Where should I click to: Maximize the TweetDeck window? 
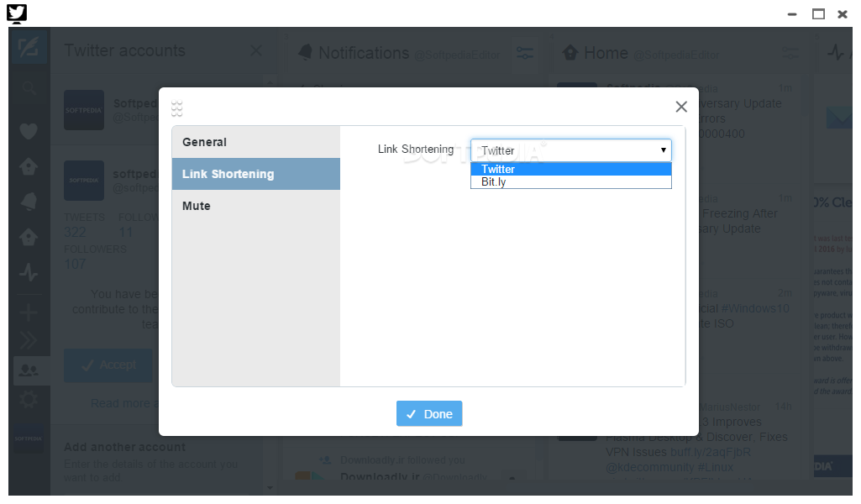click(x=818, y=14)
